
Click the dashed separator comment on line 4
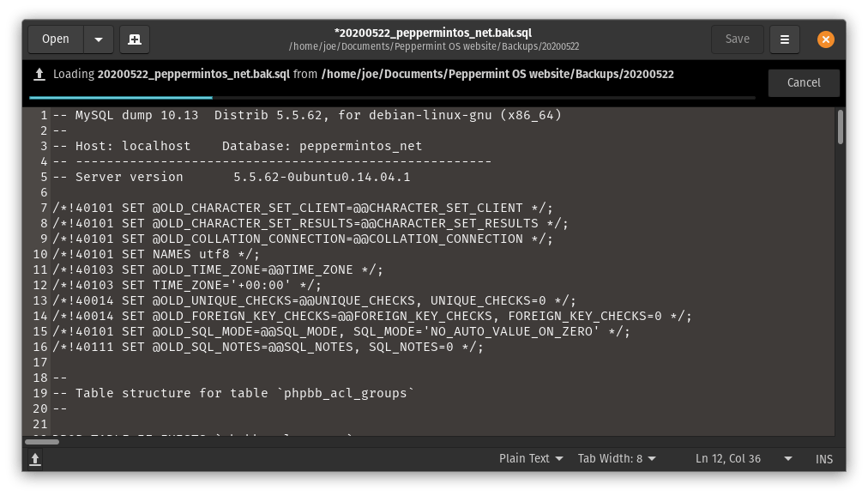[x=272, y=161]
